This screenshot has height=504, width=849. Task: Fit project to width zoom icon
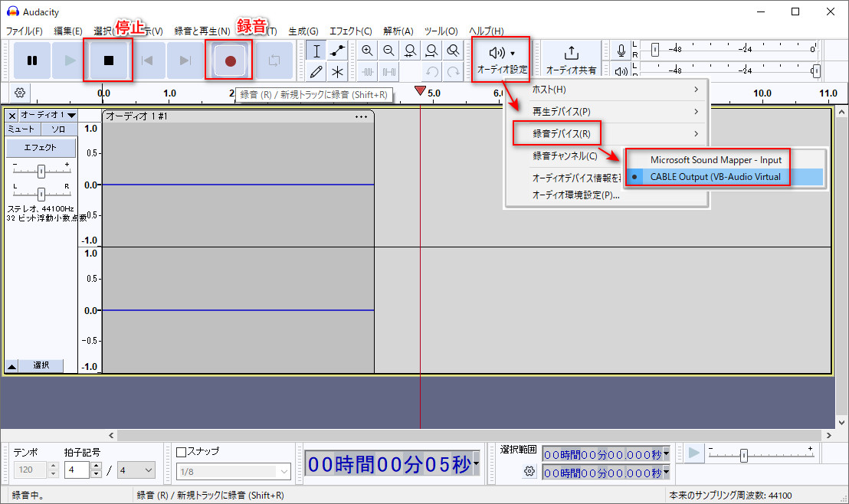pos(431,51)
